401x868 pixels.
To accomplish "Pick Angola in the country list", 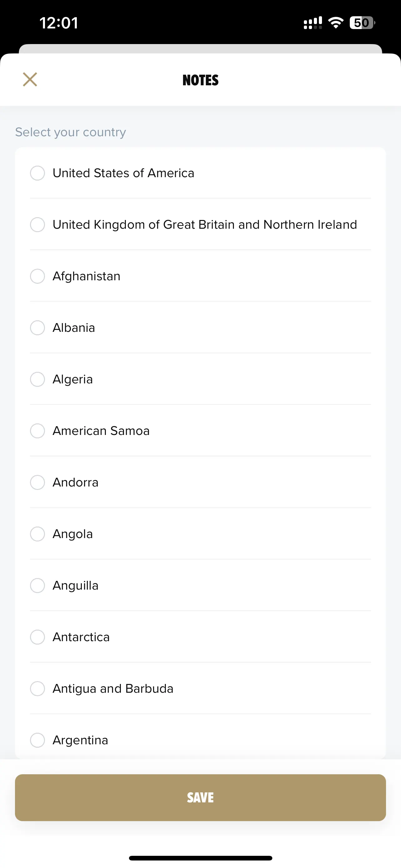I will point(37,534).
